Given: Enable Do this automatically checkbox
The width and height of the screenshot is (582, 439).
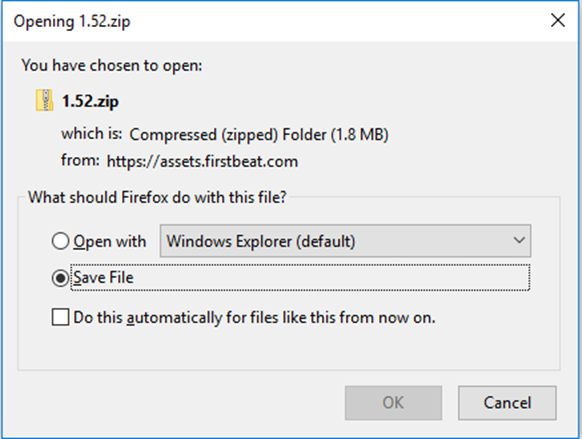Looking at the screenshot, I should [60, 317].
